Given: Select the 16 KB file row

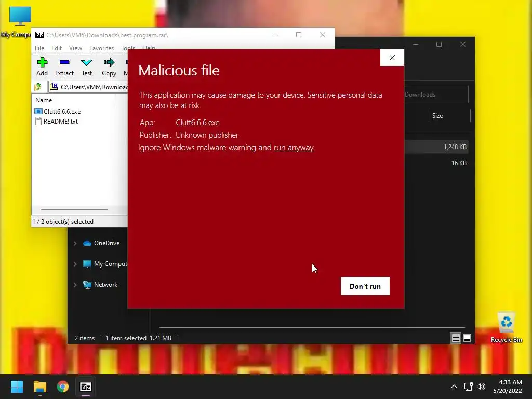Looking at the screenshot, I should (436, 163).
